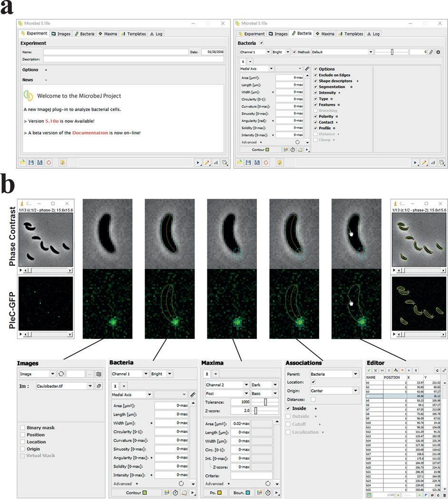The width and height of the screenshot is (448, 499).
Task: Expand the Parent Bacteria dropdown in Associations
Action: 334,374
